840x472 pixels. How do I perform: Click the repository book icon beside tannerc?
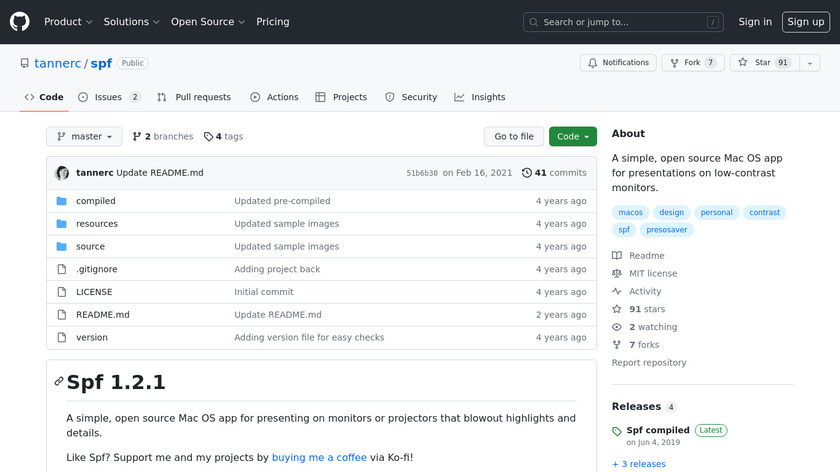25,63
